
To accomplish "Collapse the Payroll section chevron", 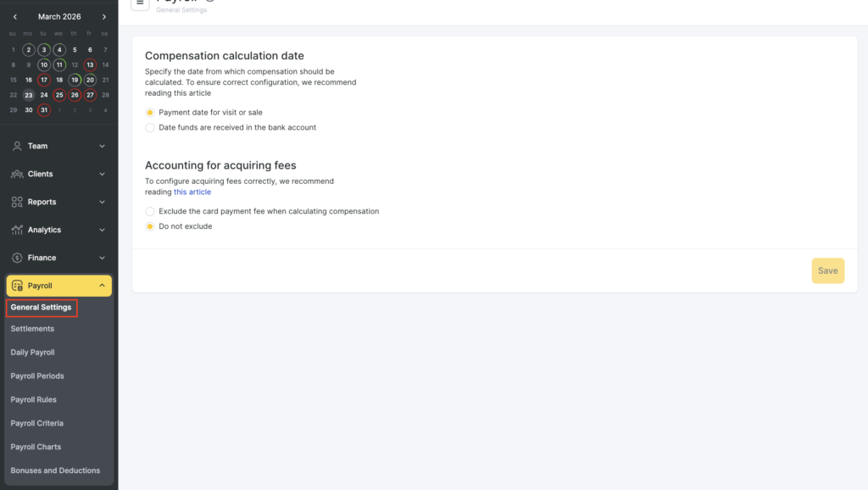I will (x=103, y=286).
